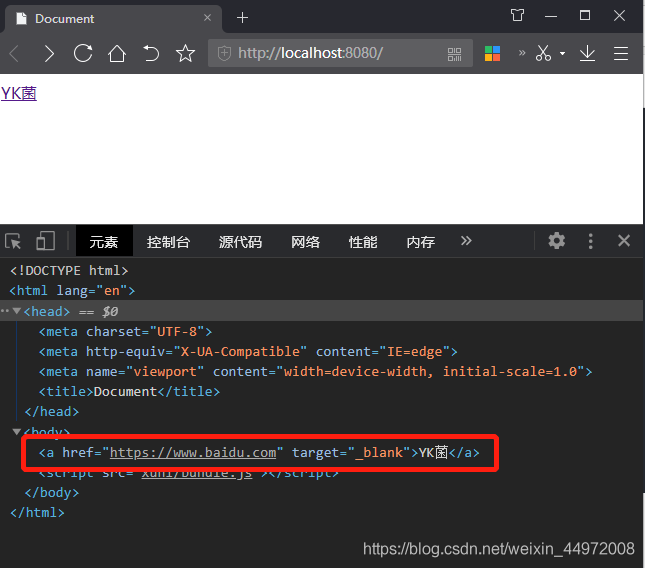Minimize the browser window

551,16
